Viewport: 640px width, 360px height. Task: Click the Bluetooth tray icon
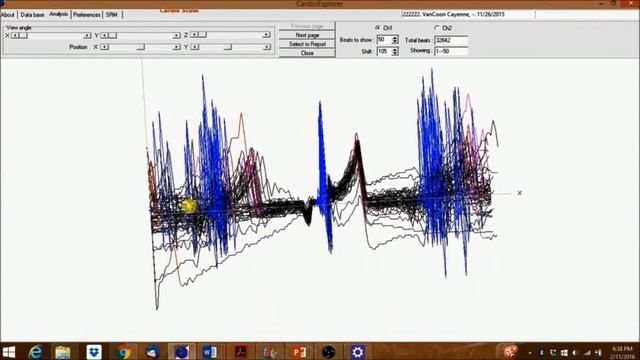542,353
